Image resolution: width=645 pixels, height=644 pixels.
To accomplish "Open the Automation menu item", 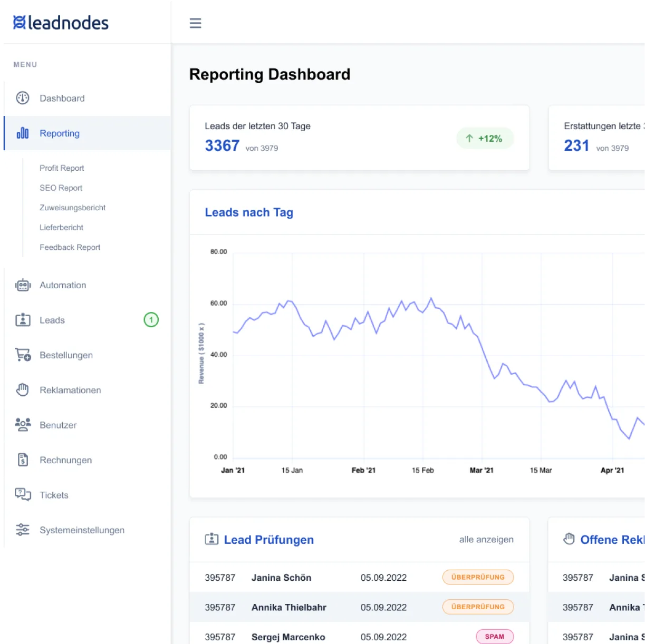I will pyautogui.click(x=87, y=285).
